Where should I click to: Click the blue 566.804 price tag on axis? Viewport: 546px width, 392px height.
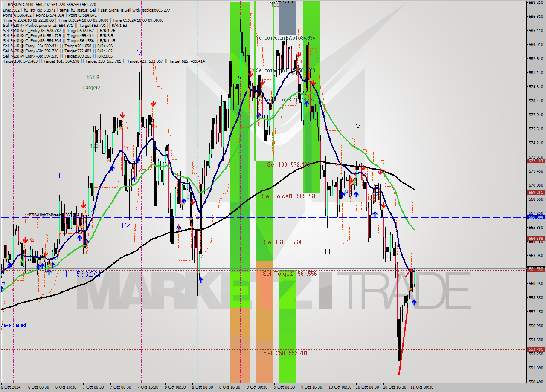click(x=536, y=217)
